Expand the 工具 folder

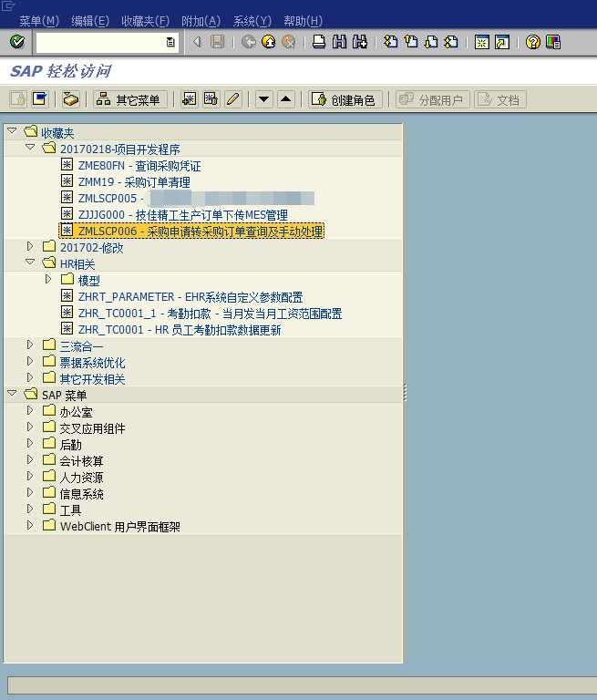pyautogui.click(x=30, y=509)
